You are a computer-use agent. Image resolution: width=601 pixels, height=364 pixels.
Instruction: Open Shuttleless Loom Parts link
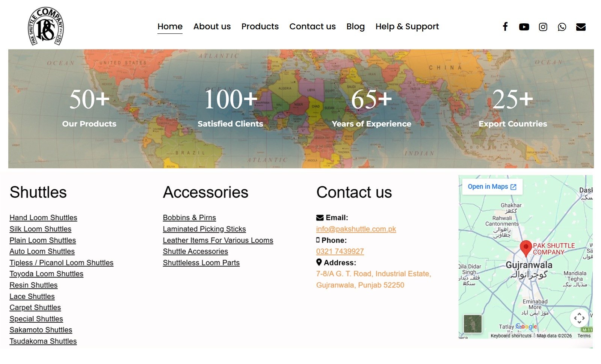point(201,263)
